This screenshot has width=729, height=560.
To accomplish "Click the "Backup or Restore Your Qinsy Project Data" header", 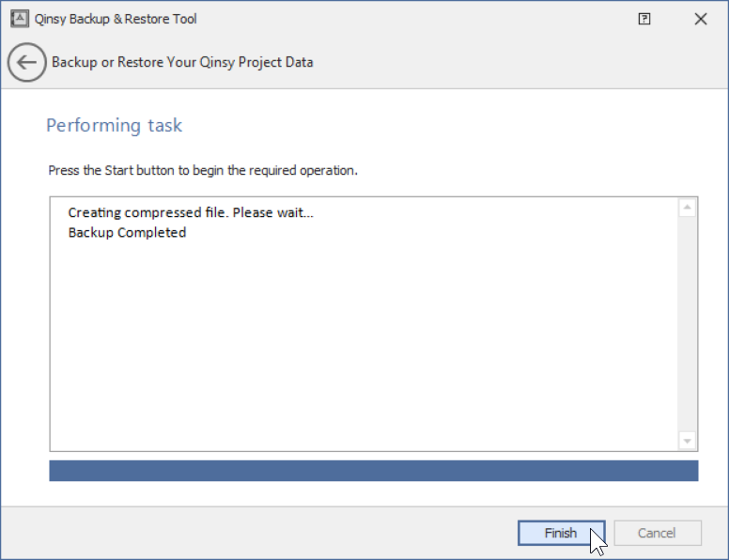I will point(182,63).
